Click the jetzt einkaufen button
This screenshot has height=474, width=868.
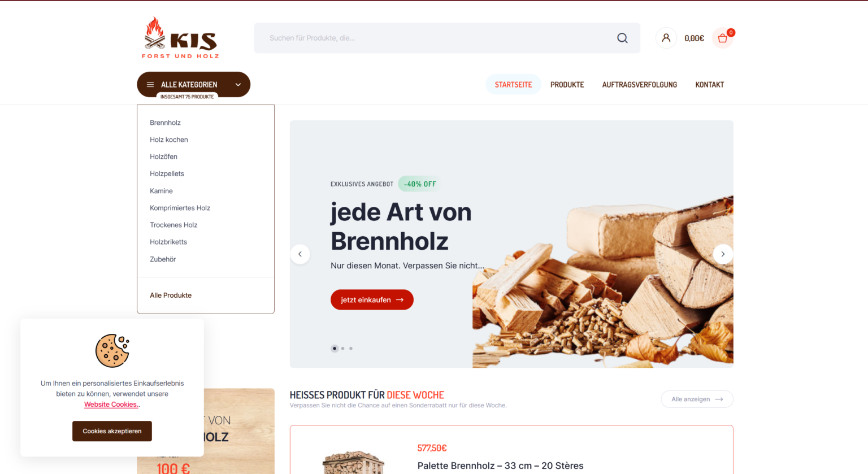coord(372,300)
